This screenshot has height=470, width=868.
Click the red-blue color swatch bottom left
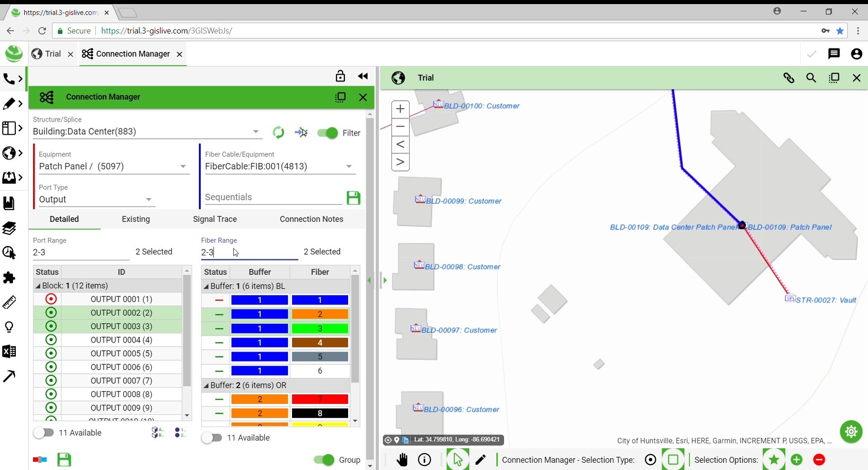click(39, 460)
